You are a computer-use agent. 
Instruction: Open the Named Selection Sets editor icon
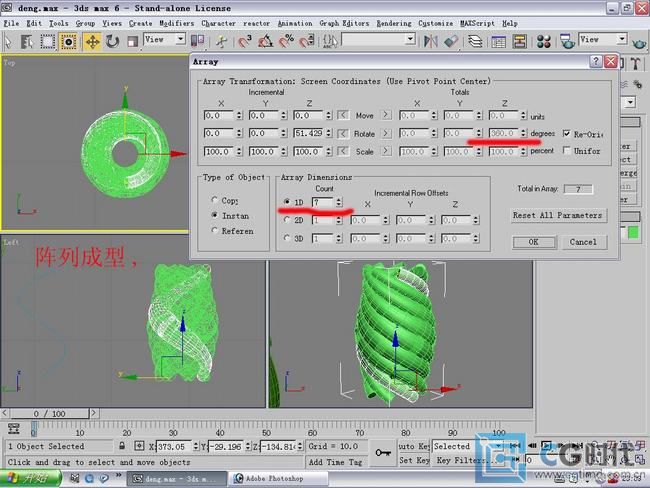coord(330,41)
